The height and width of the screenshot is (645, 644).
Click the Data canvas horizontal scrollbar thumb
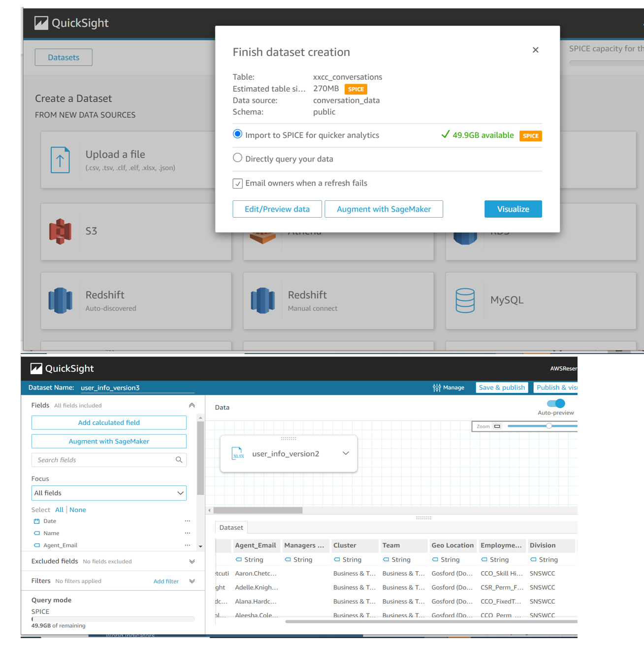pyautogui.click(x=258, y=510)
